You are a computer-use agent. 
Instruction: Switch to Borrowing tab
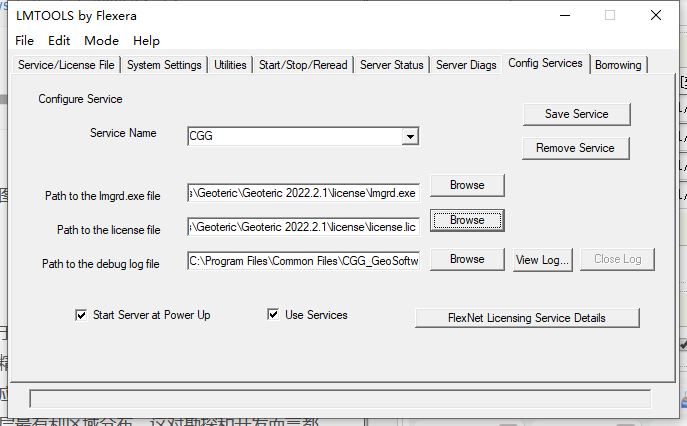pos(618,65)
